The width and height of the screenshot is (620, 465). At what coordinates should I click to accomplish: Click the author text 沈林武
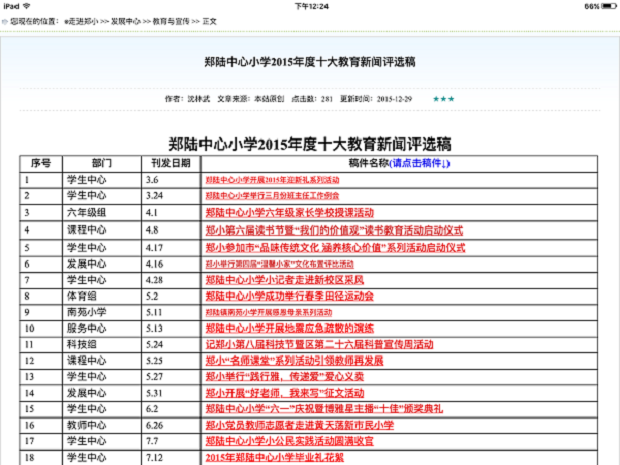pyautogui.click(x=198, y=99)
